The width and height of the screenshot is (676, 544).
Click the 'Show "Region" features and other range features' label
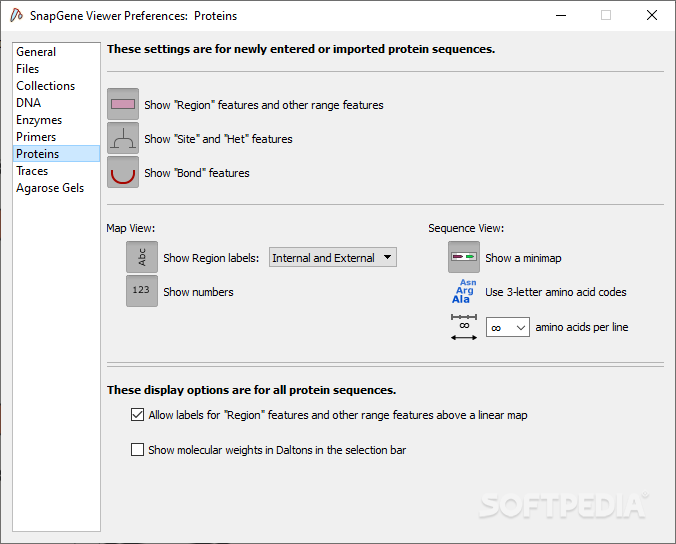pos(264,105)
